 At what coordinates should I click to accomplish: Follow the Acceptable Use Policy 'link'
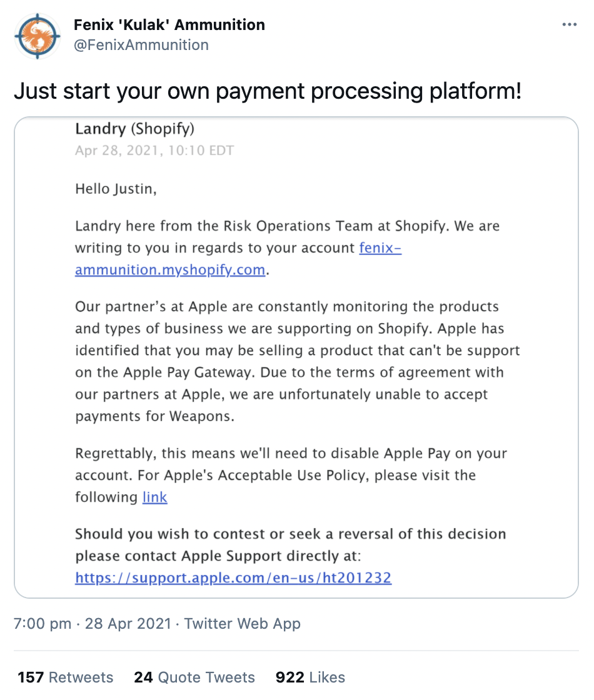pyautogui.click(x=154, y=497)
